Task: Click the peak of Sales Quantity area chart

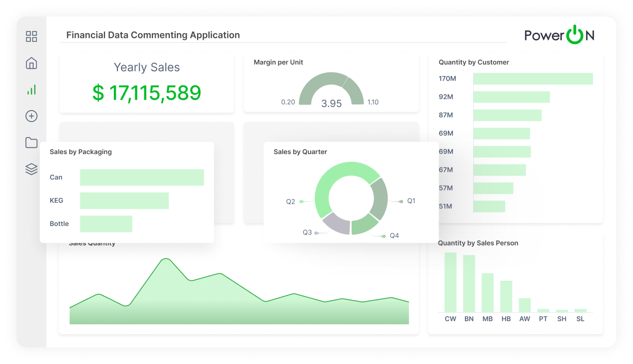Action: coord(165,259)
